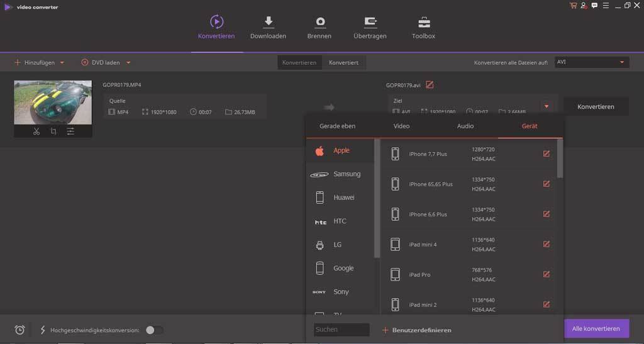Edit iPhone 6,6 Plus preset

pyautogui.click(x=547, y=214)
